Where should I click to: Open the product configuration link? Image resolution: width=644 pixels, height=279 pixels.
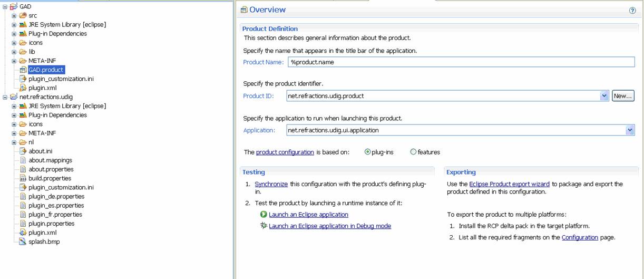285,152
